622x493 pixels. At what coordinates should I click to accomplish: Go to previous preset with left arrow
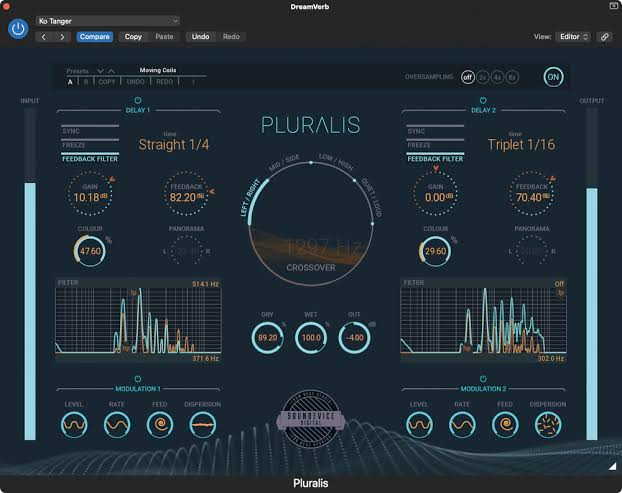44,37
